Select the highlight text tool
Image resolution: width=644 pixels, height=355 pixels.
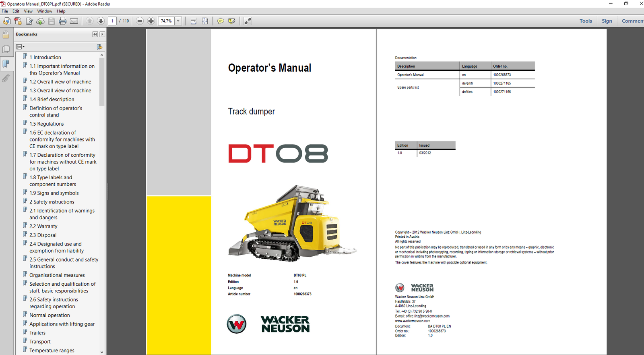[232, 21]
